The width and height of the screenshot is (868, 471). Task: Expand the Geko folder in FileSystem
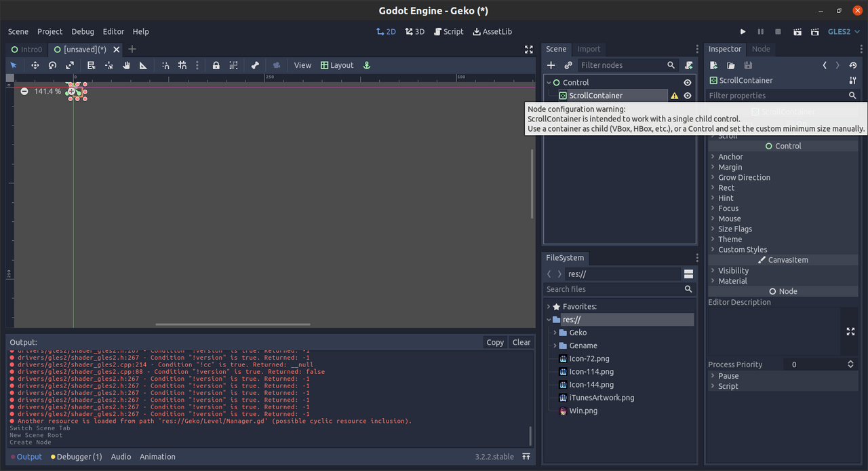coord(555,333)
